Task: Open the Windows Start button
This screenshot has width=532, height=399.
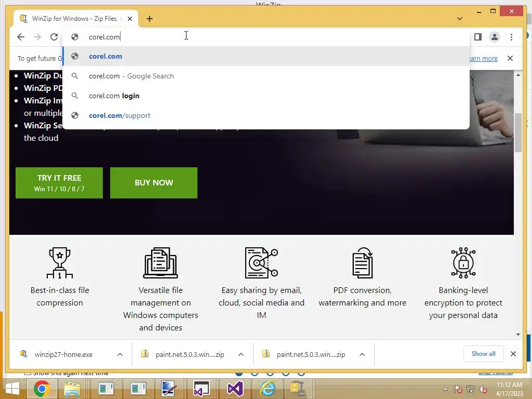Action: tap(12, 389)
